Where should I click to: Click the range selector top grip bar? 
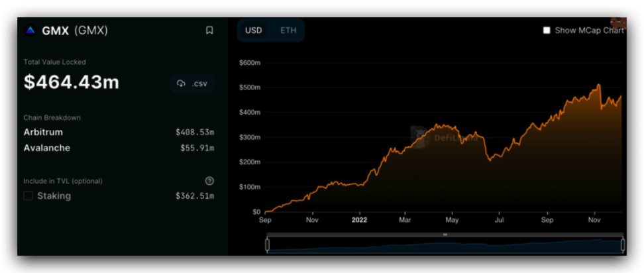point(445,235)
